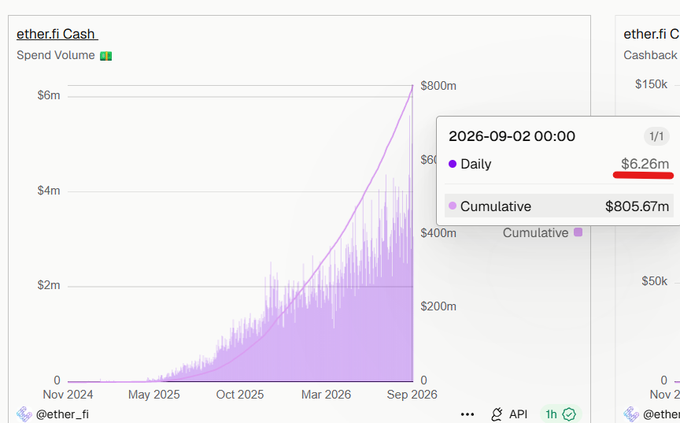Image resolution: width=680 pixels, height=423 pixels.
Task: Click the tooltip date 2026-09-02 00:00
Action: pos(512,136)
